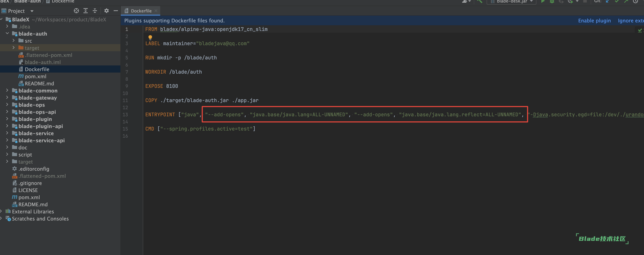Click the yellow lightbulb intention icon

(150, 38)
